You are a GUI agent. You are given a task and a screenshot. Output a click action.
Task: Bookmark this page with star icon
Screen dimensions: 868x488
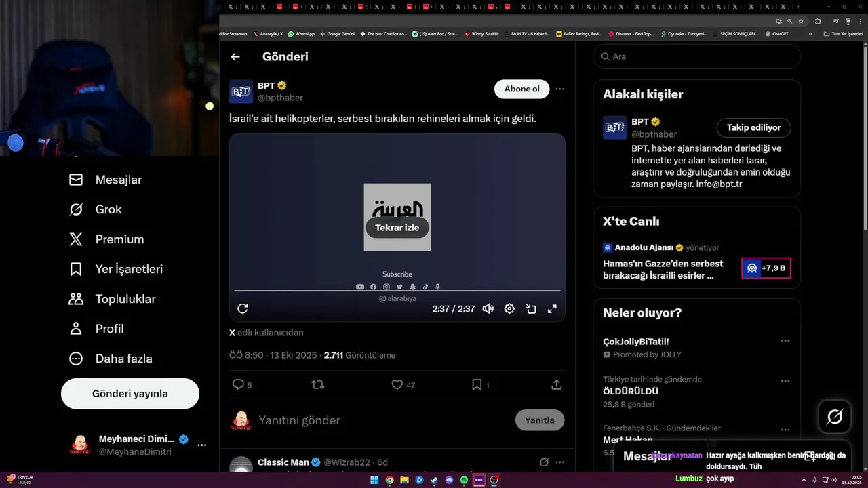click(800, 21)
